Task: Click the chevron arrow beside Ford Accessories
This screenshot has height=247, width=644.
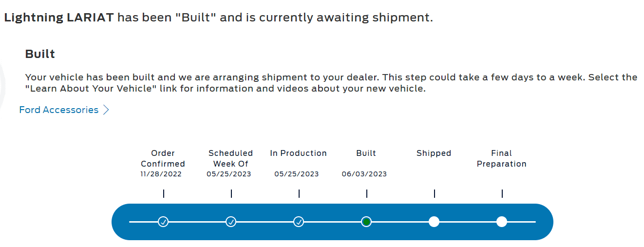Action: pos(106,110)
